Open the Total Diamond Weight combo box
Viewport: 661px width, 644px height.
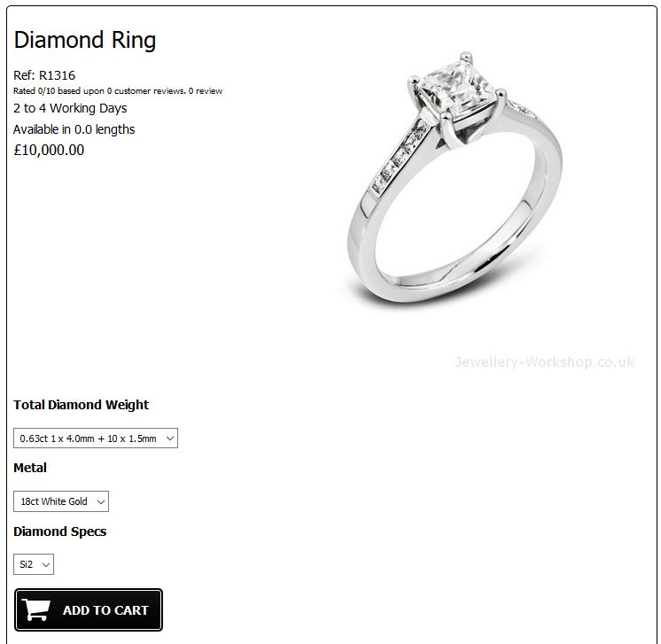tap(96, 438)
